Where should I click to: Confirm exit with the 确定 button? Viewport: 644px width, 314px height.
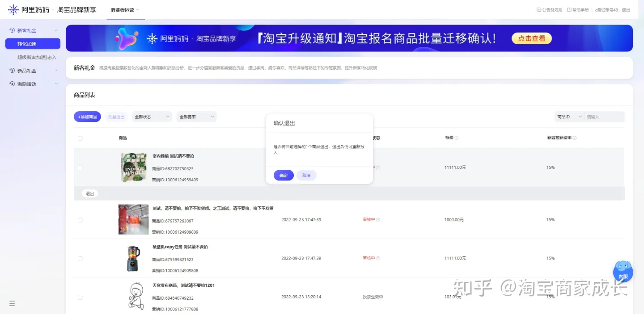284,176
